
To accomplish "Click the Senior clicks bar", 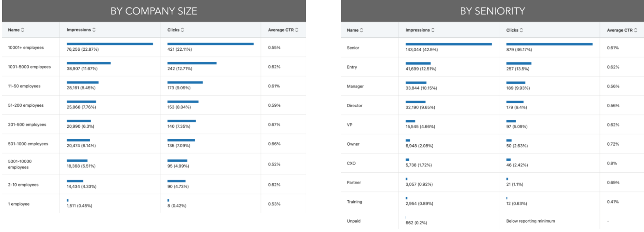I will [549, 44].
